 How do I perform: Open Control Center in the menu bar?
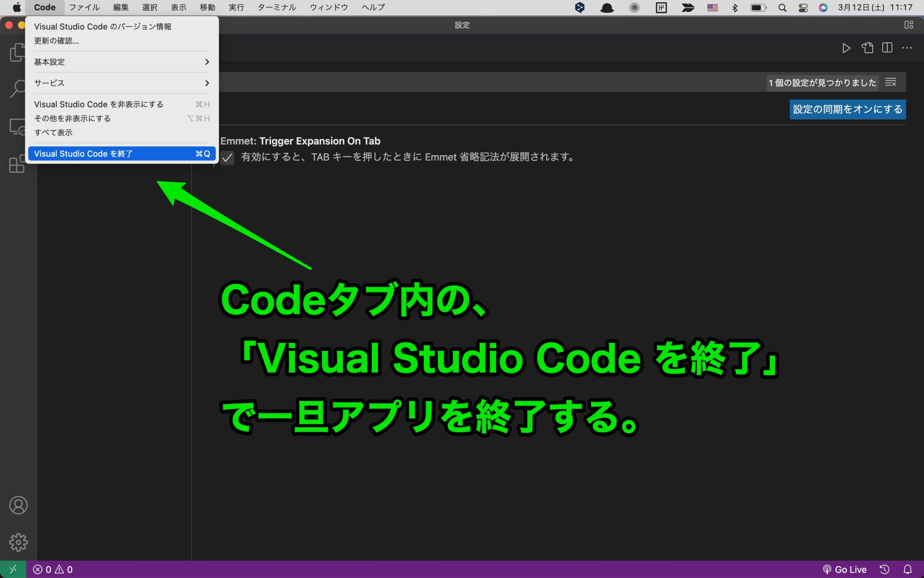tap(803, 8)
